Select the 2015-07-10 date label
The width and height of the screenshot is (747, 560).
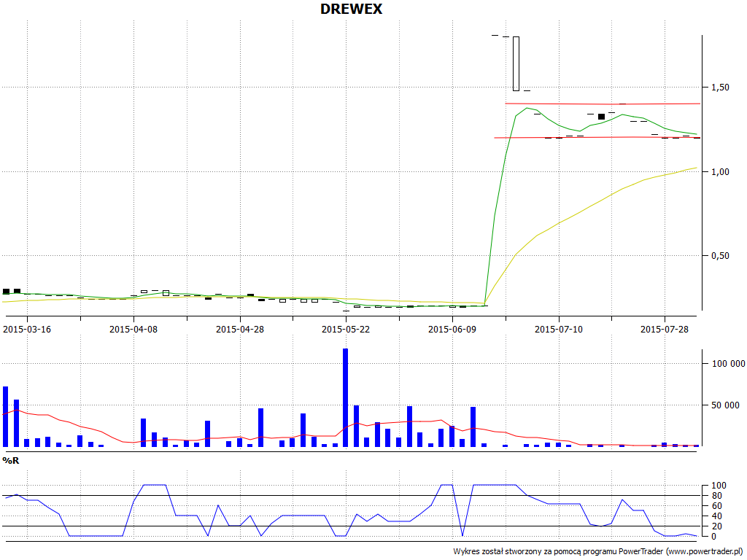click(558, 330)
